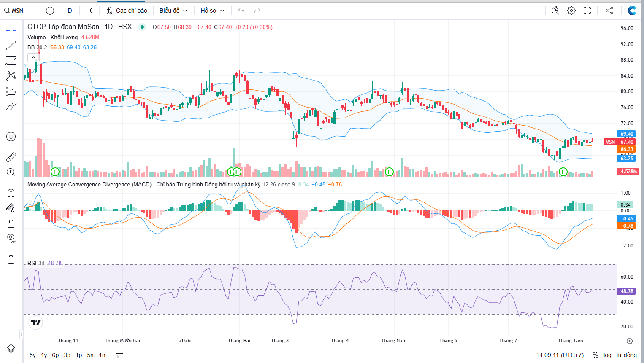Open the go to date calendar icon
644x363 pixels.
coord(119,355)
